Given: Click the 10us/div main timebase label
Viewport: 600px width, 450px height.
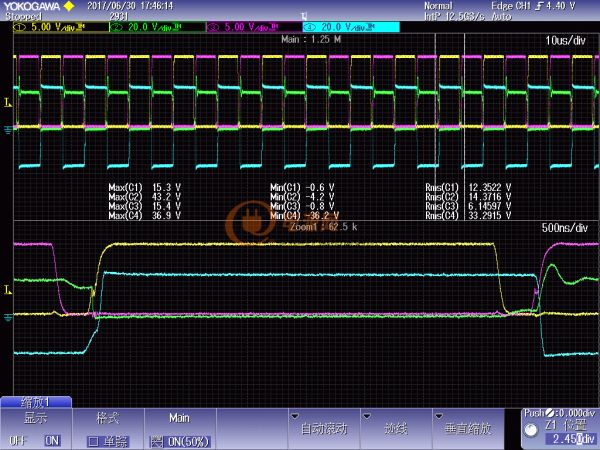Looking at the screenshot, I should pyautogui.click(x=565, y=41).
